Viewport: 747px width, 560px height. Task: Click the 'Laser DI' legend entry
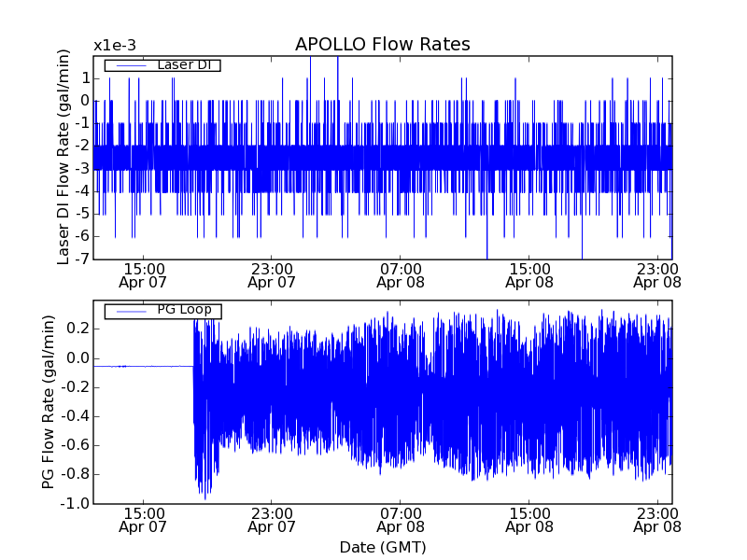tap(162, 64)
